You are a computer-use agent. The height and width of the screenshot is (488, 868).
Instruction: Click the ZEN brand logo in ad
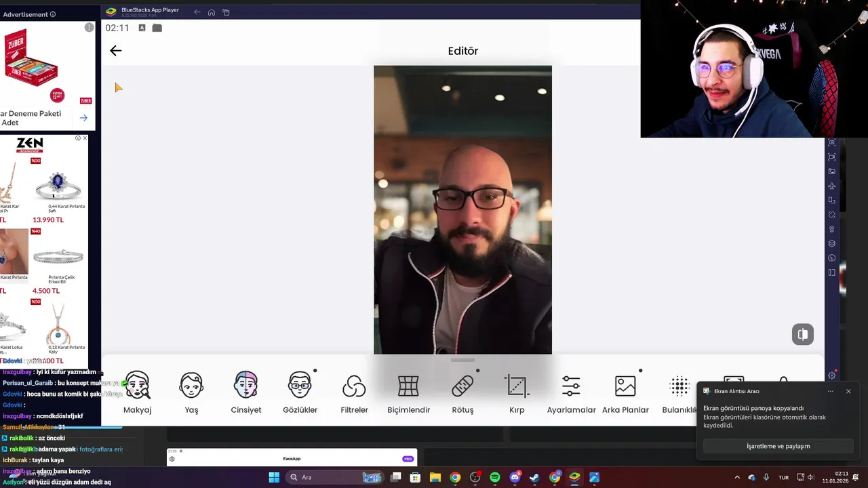tap(30, 145)
